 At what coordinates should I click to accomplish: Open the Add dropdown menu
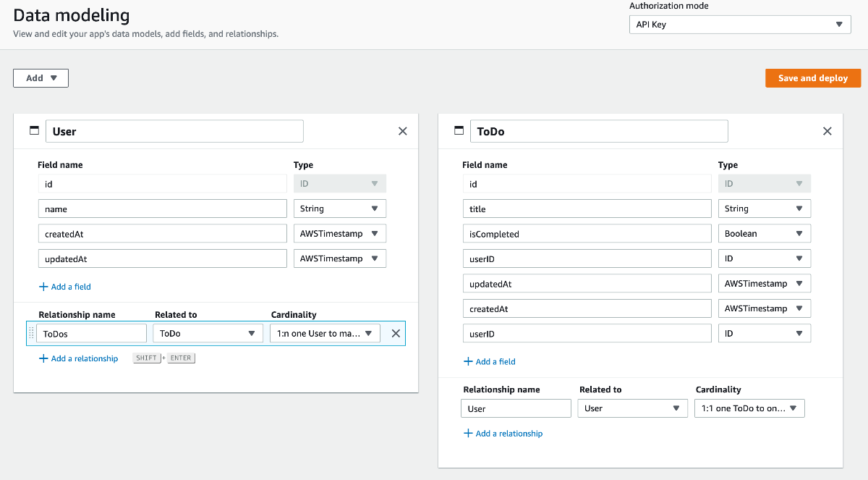(41, 78)
